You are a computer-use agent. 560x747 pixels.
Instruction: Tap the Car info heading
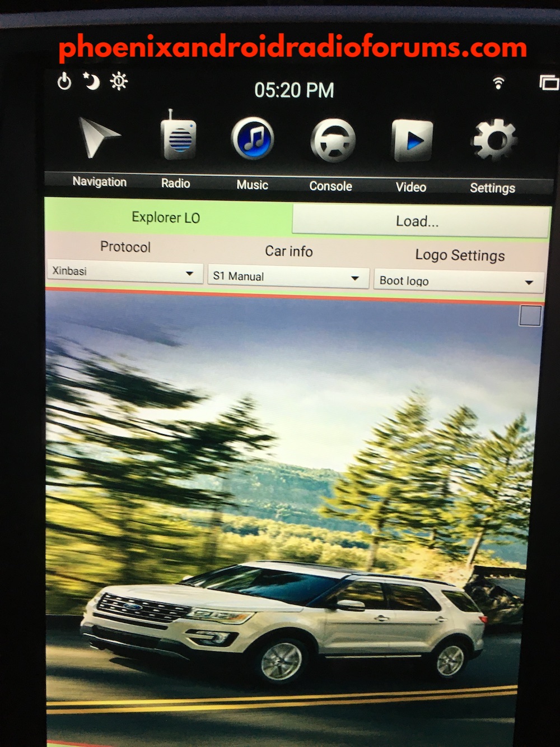(x=288, y=252)
